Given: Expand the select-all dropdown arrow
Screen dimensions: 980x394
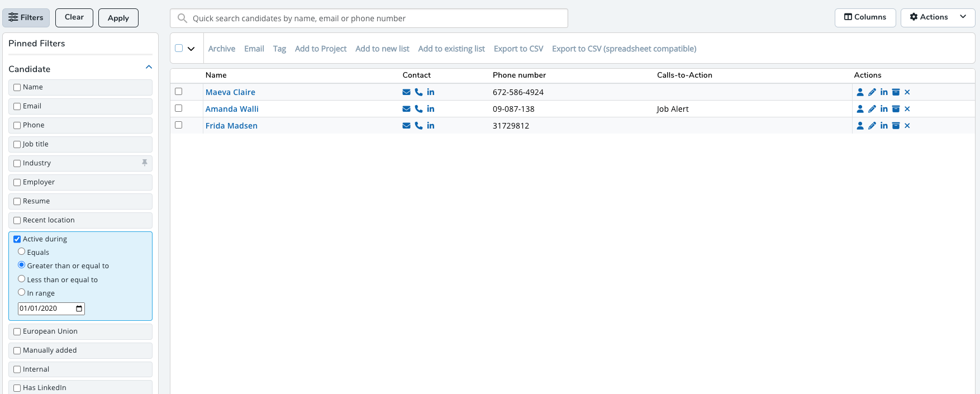Looking at the screenshot, I should pyautogui.click(x=191, y=49).
